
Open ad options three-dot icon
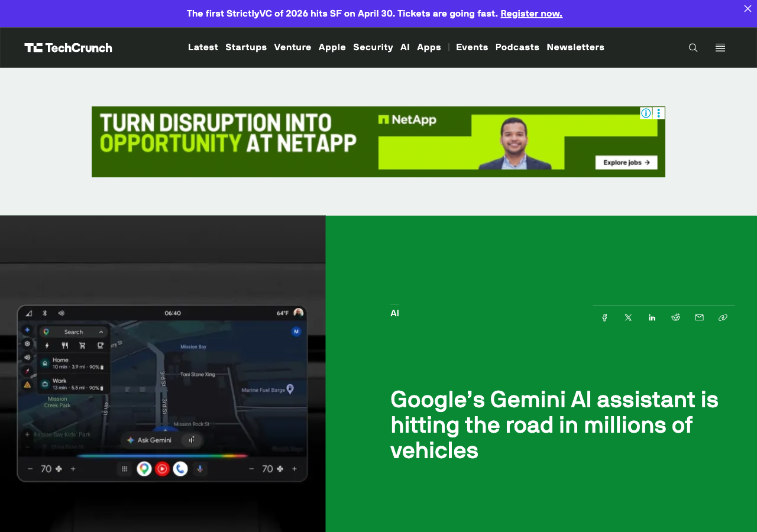(659, 113)
